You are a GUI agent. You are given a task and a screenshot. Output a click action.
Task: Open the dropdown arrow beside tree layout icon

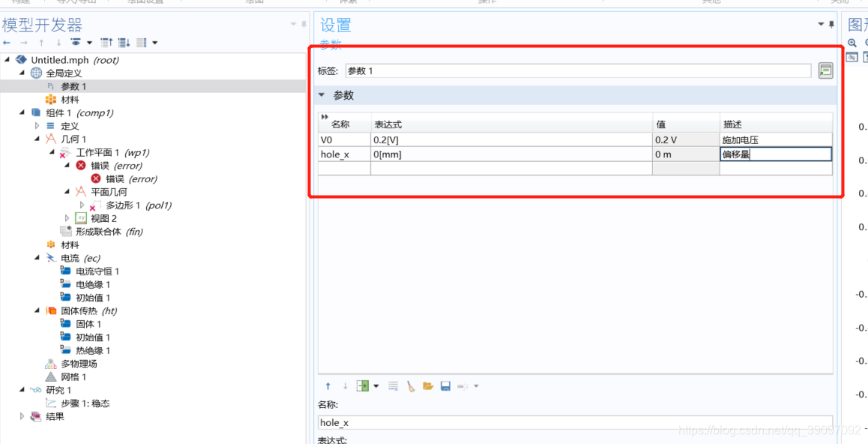coord(154,43)
